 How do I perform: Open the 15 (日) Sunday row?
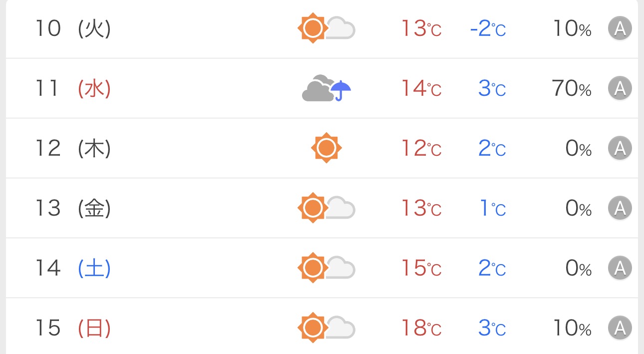point(73,328)
